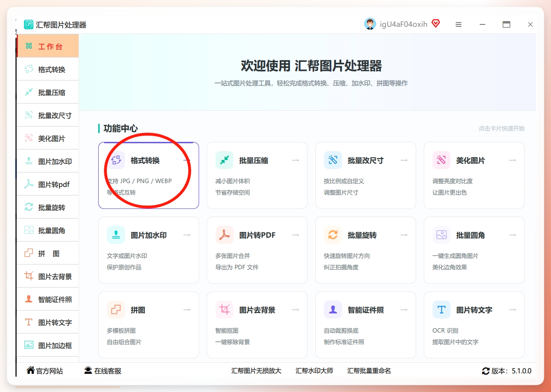
Task: Click the arrow on 美化图片 card
Action: pyautogui.click(x=513, y=161)
